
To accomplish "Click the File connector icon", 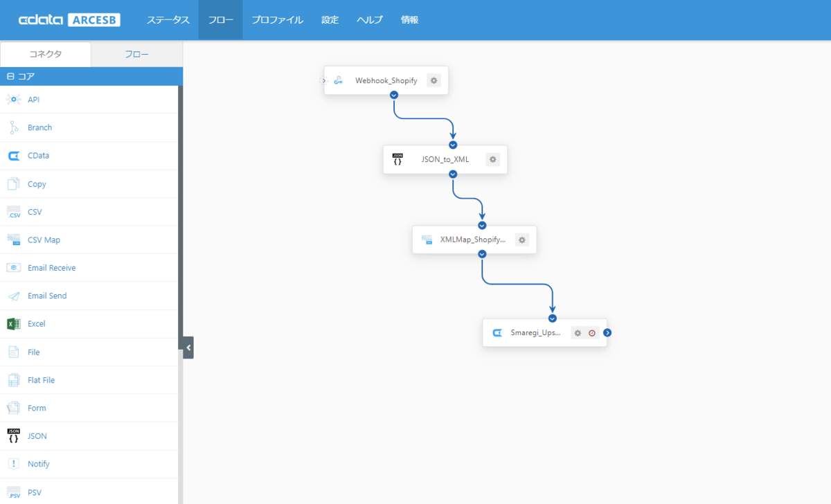I will tap(13, 352).
